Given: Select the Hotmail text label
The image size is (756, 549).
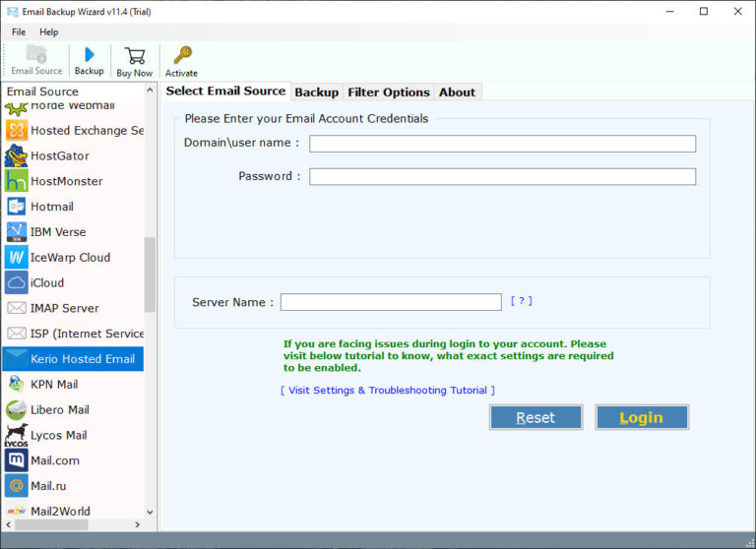Looking at the screenshot, I should click(52, 207).
